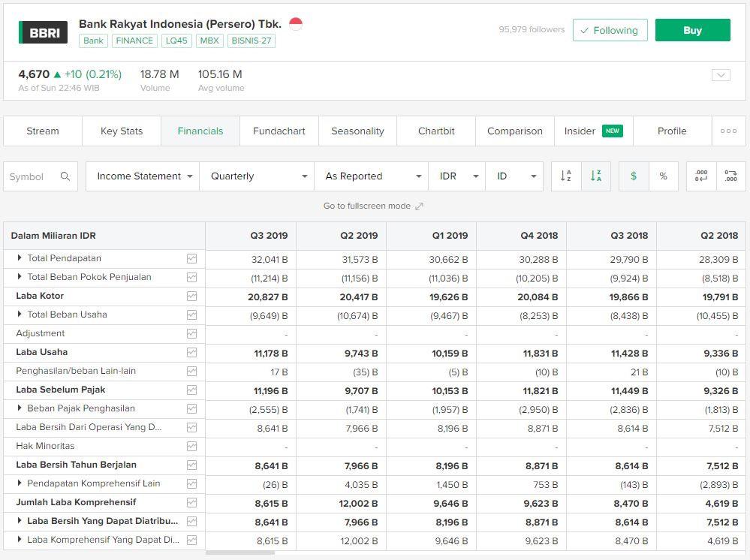Open chart icon for Laba Bersih Yang Dapat Diatribu
This screenshot has width=750, height=560.
coord(191,522)
